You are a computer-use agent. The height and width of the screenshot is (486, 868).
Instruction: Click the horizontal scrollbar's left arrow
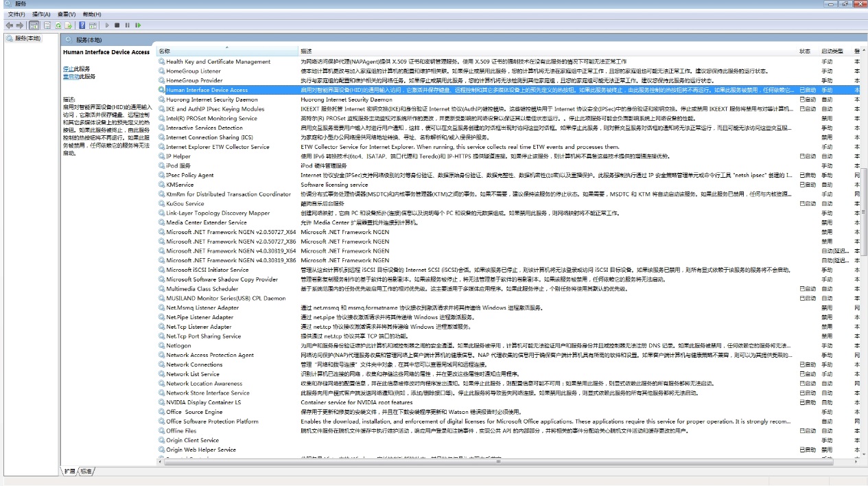[161, 461]
